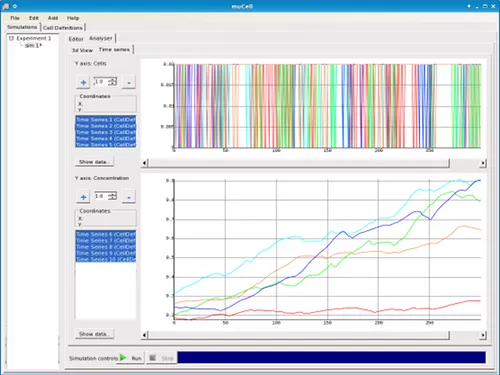
Task: Collapse the Experiment 1 tree node
Action: [x=11, y=38]
